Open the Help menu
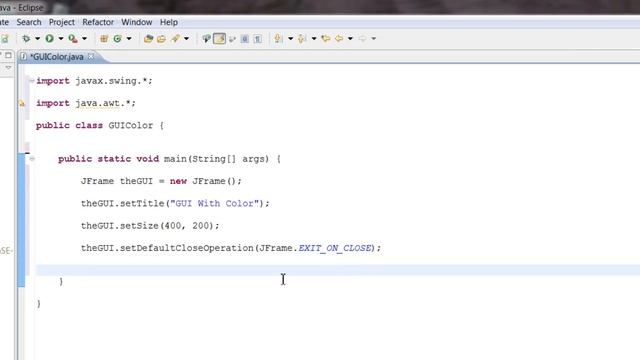The image size is (640, 360). [x=169, y=22]
